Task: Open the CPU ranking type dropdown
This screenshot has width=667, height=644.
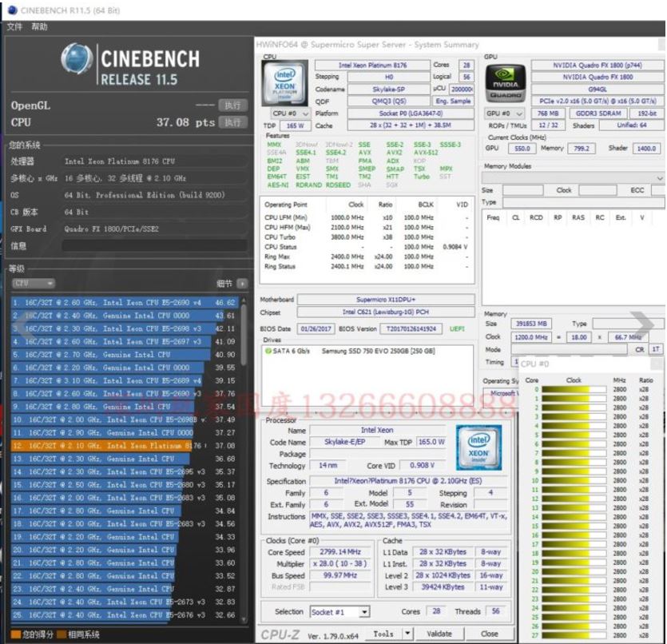Action: pyautogui.click(x=33, y=284)
